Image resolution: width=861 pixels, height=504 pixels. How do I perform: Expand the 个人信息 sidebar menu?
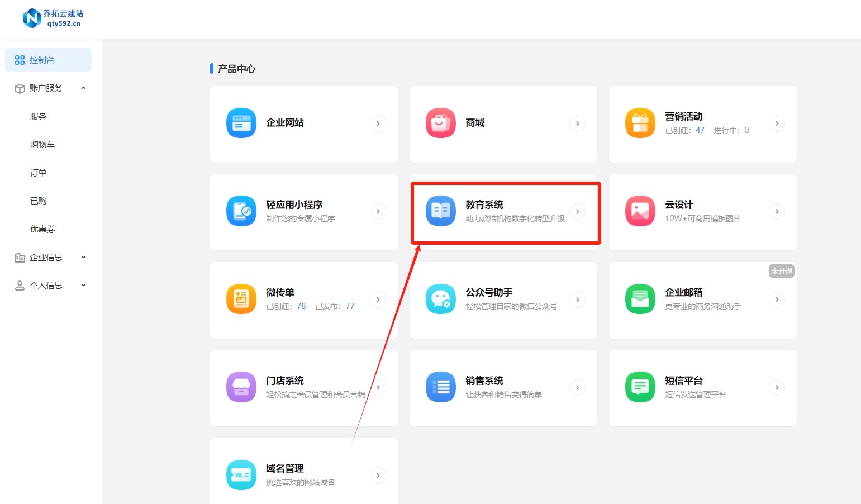click(x=83, y=285)
